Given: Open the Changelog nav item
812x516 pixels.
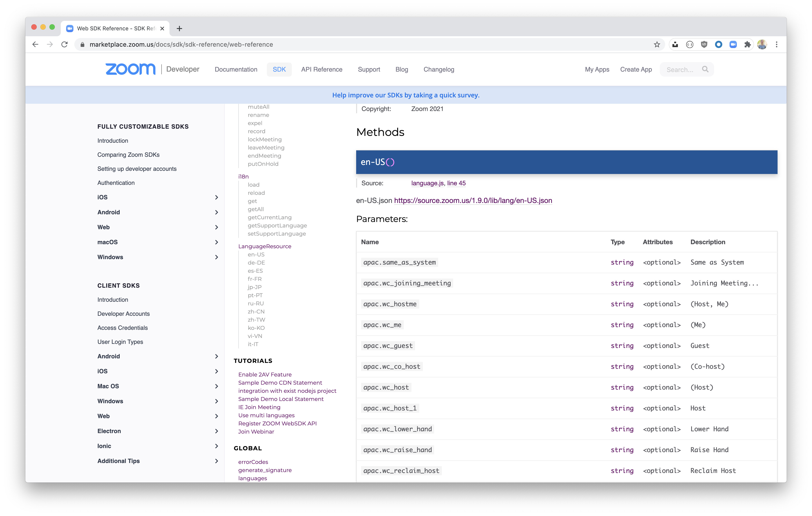Looking at the screenshot, I should 439,70.
